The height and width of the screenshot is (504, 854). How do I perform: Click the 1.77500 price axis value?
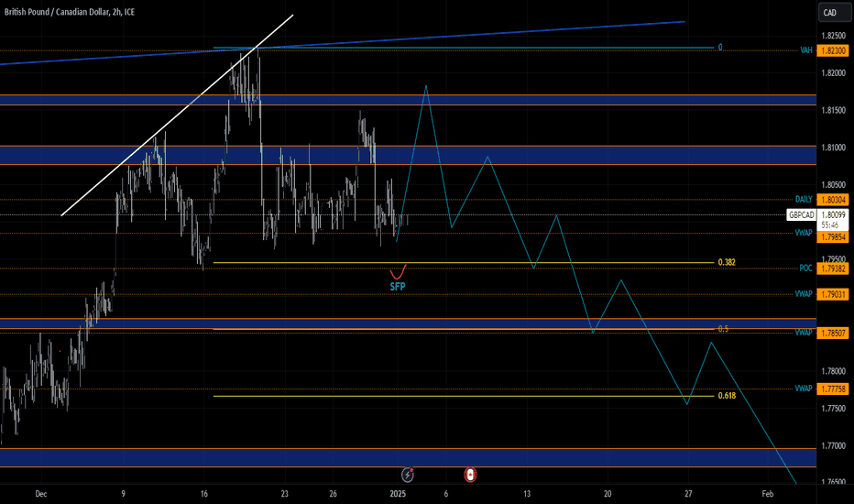[x=833, y=409]
